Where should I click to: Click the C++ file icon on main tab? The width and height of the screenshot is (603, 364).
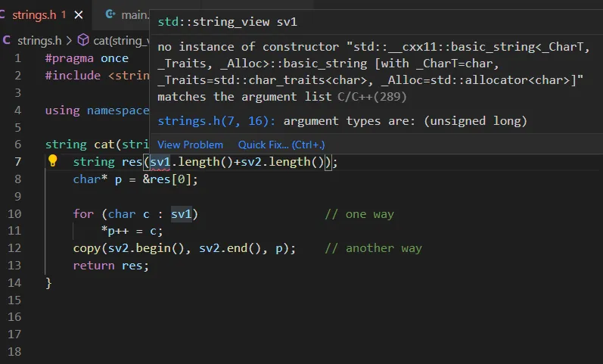coord(110,14)
